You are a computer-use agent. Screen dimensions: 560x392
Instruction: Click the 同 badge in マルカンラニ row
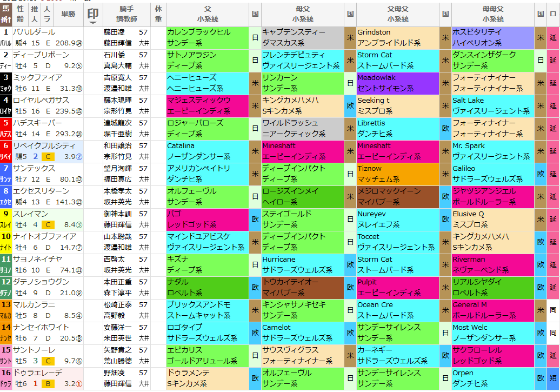[x=553, y=310]
